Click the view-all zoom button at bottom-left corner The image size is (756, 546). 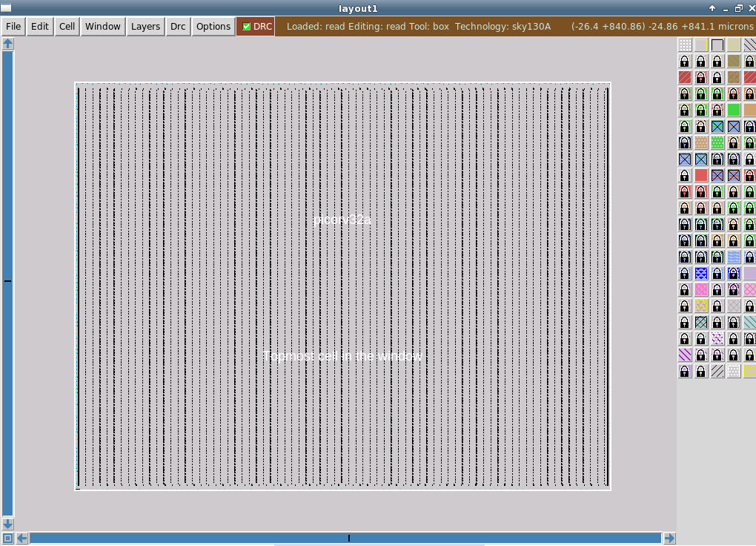click(7, 538)
